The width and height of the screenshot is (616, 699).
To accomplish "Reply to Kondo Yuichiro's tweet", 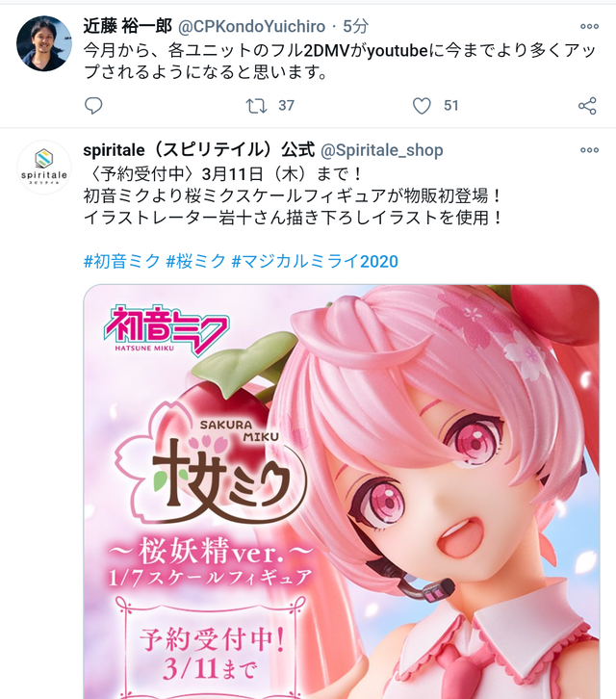I will (93, 106).
